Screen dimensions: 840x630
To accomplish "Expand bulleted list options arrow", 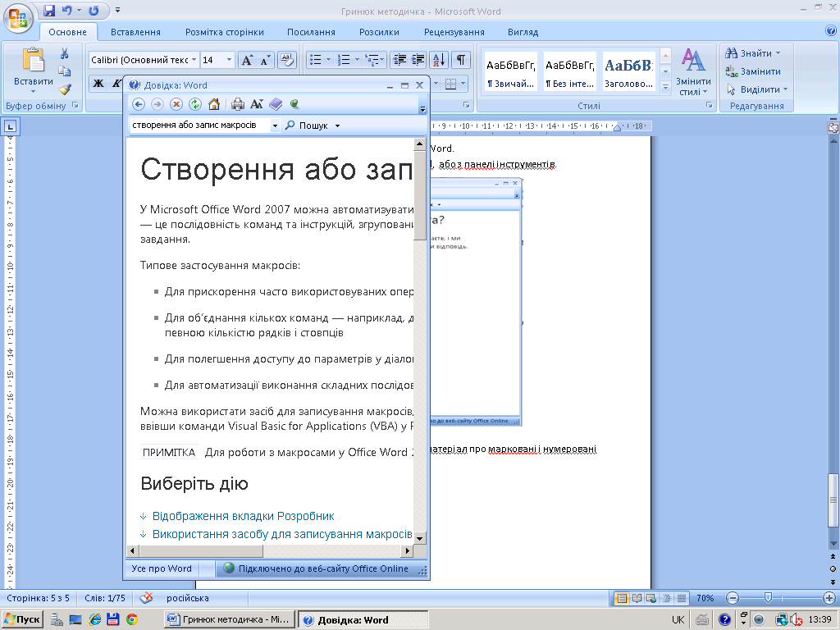I will [328, 60].
